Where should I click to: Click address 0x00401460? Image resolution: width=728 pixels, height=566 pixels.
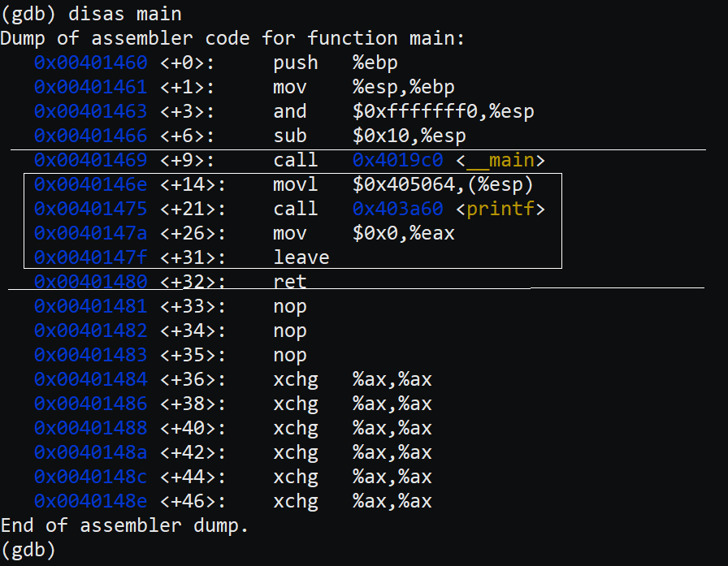pos(90,63)
